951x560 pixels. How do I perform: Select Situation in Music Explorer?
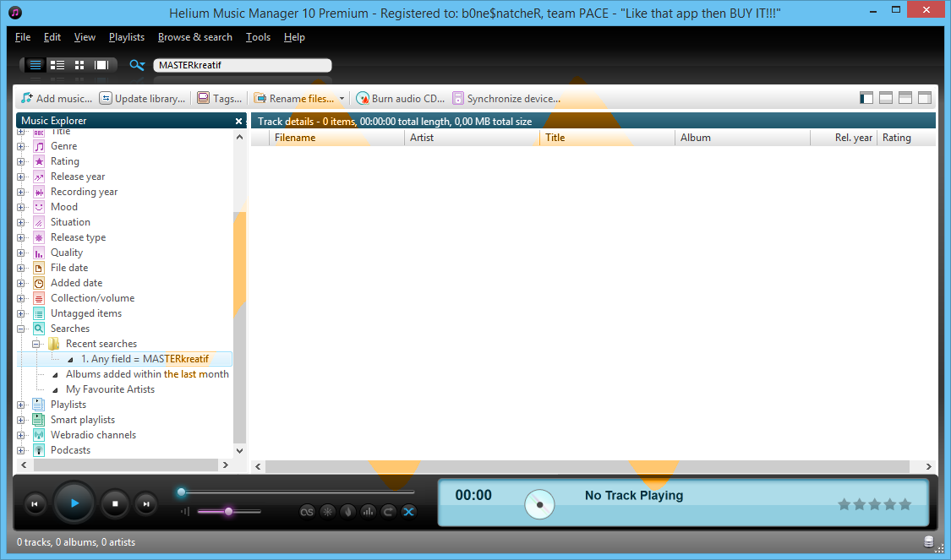tap(70, 222)
